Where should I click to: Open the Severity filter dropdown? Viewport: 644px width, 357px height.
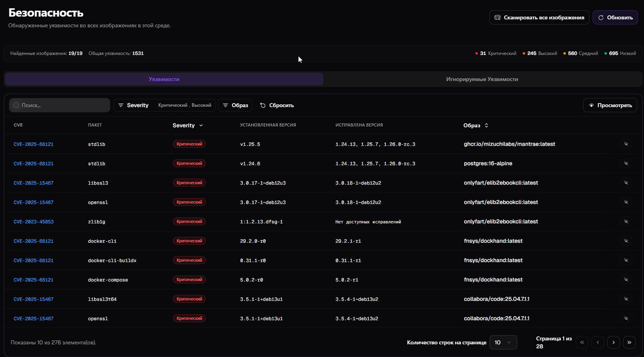(164, 105)
